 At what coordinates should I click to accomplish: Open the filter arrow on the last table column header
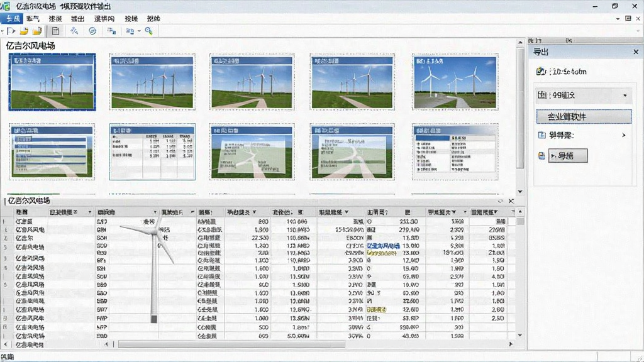[x=496, y=212]
